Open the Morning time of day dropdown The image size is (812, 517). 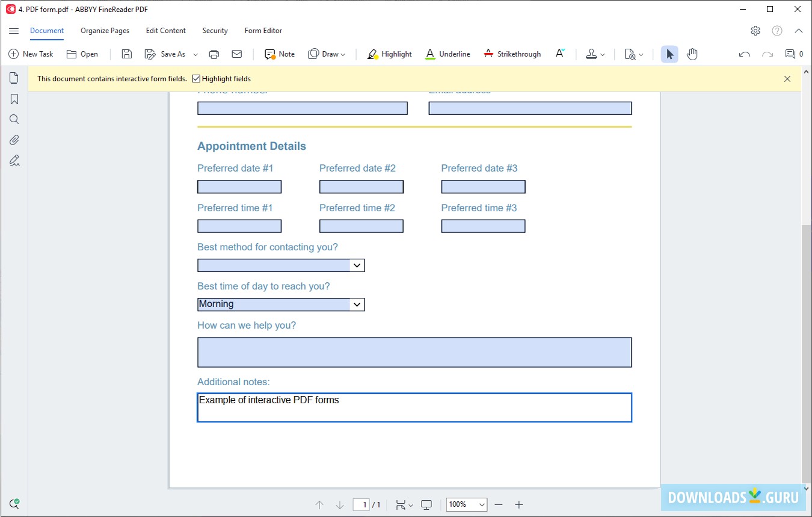pyautogui.click(x=357, y=305)
